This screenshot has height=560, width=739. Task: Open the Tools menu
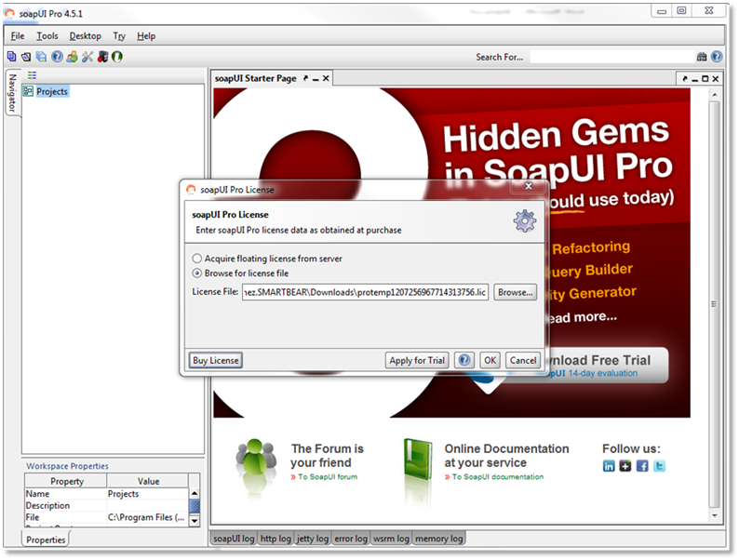tap(47, 36)
